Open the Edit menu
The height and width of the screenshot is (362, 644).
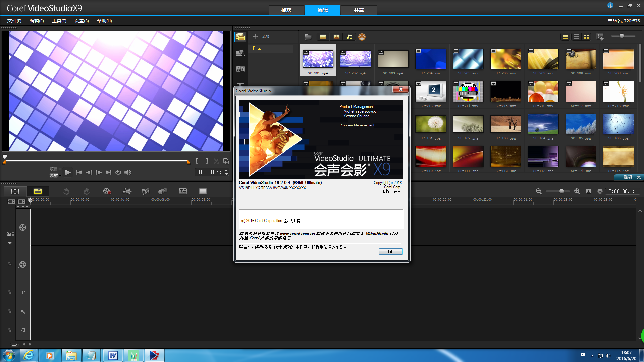click(37, 21)
